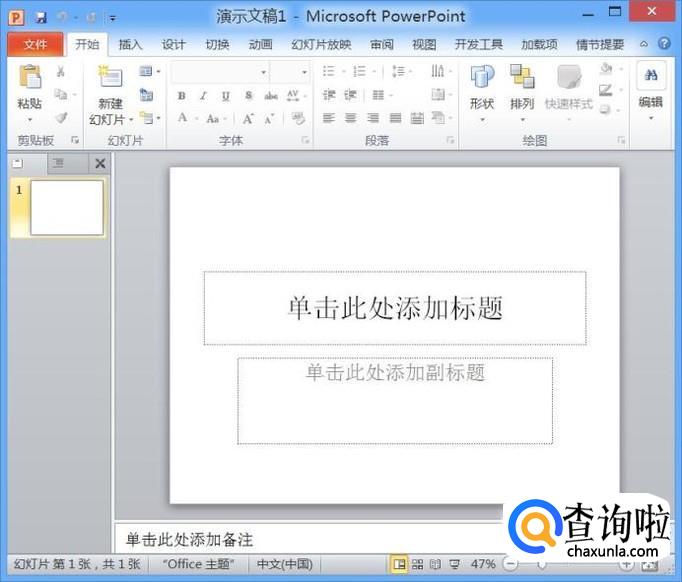This screenshot has height=582, width=682.
Task: Click the Paste clipboard icon
Action: (x=30, y=77)
